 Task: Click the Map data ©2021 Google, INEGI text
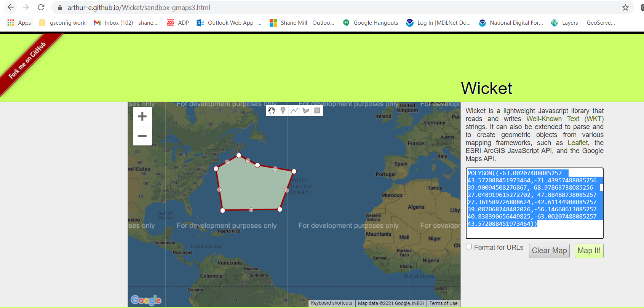pos(391,303)
